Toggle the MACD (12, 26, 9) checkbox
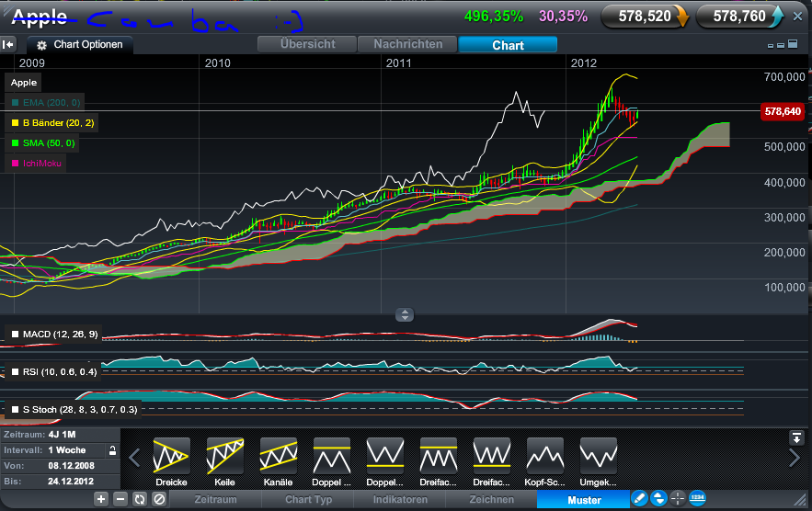 [16, 335]
